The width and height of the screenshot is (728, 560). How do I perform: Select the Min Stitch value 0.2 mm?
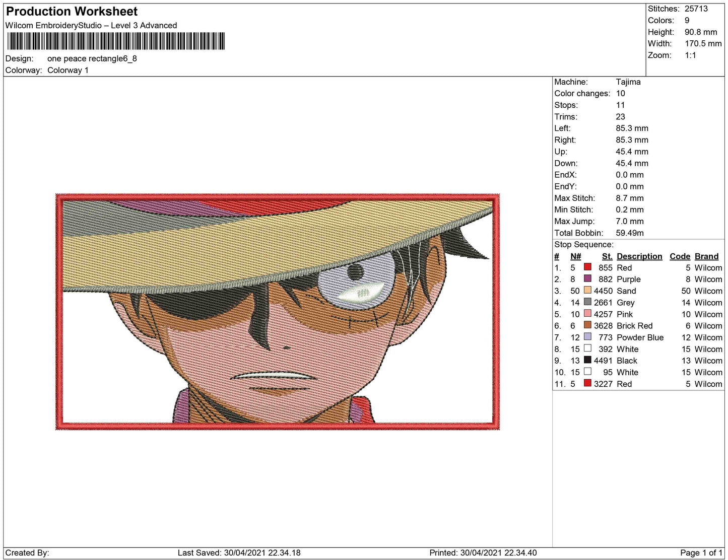pos(630,209)
